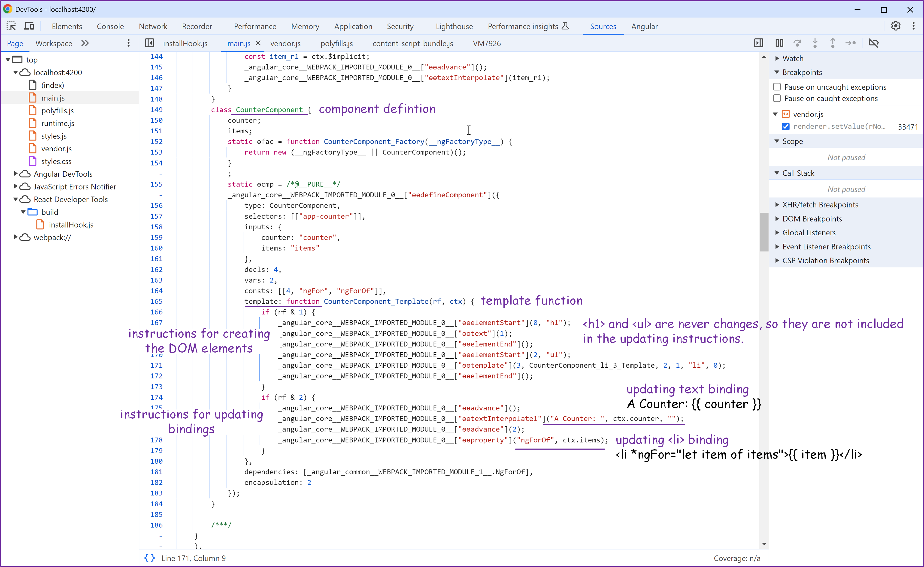Expand JavaScript Errors Notifier node

coord(15,186)
